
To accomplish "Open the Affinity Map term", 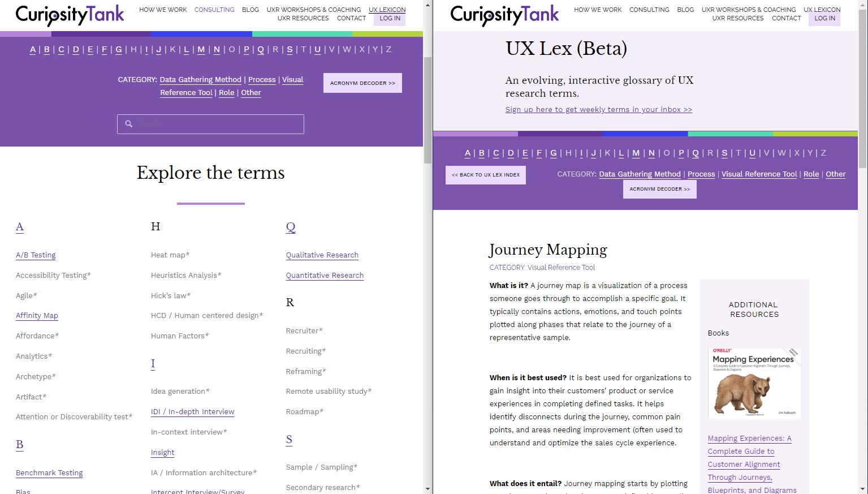I will [x=37, y=316].
